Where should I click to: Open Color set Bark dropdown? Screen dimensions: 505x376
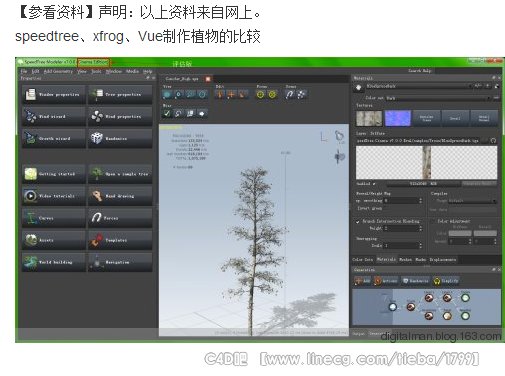[438, 98]
